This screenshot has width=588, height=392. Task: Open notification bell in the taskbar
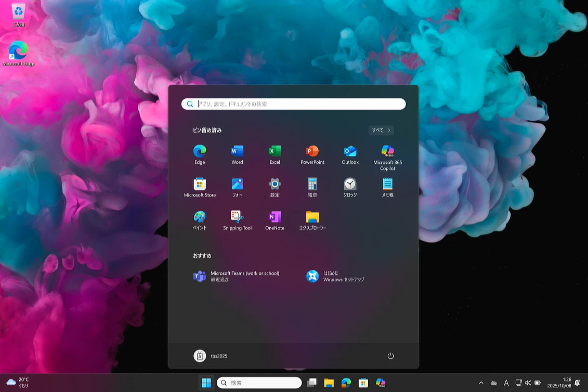(x=577, y=383)
